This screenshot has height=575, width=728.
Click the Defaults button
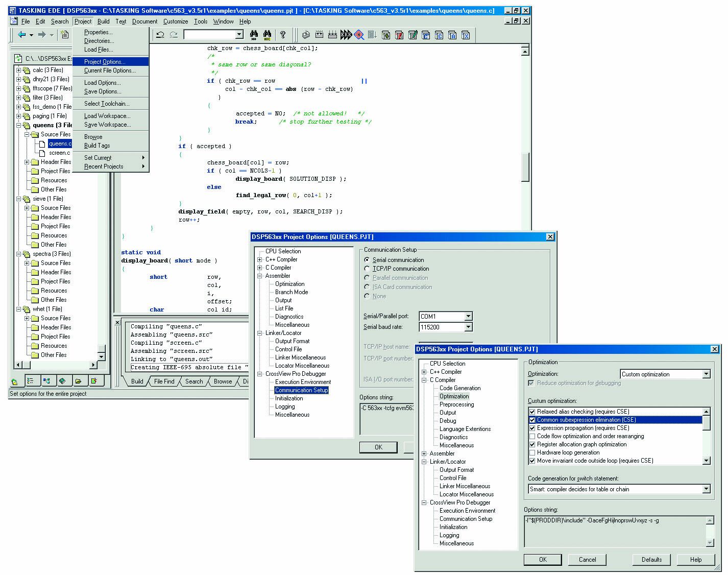[651, 560]
